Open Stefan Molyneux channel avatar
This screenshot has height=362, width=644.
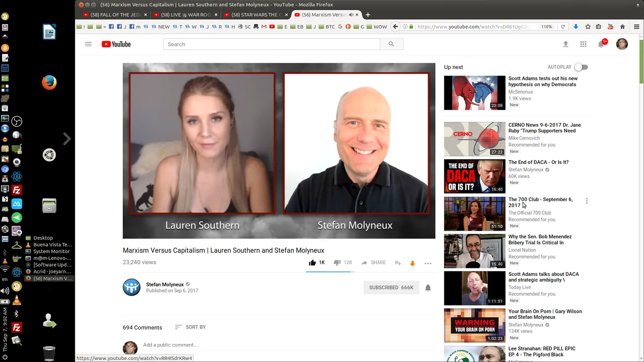(131, 287)
